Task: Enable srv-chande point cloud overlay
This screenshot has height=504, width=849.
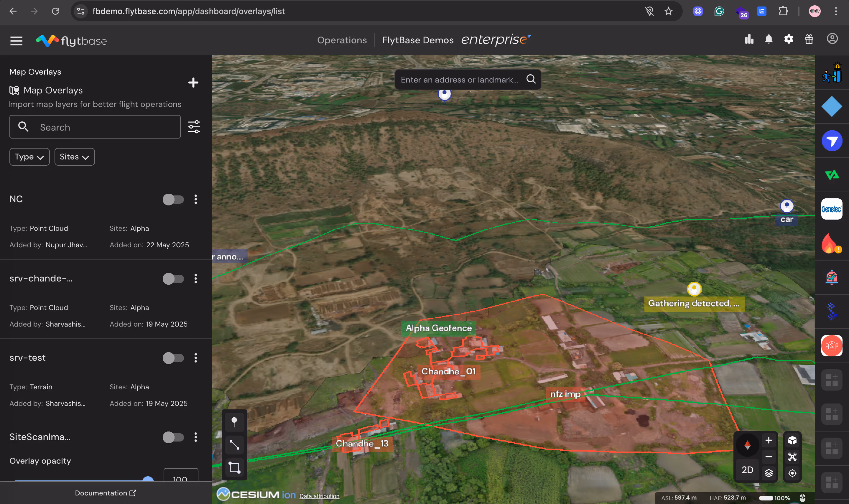Action: 173,279
